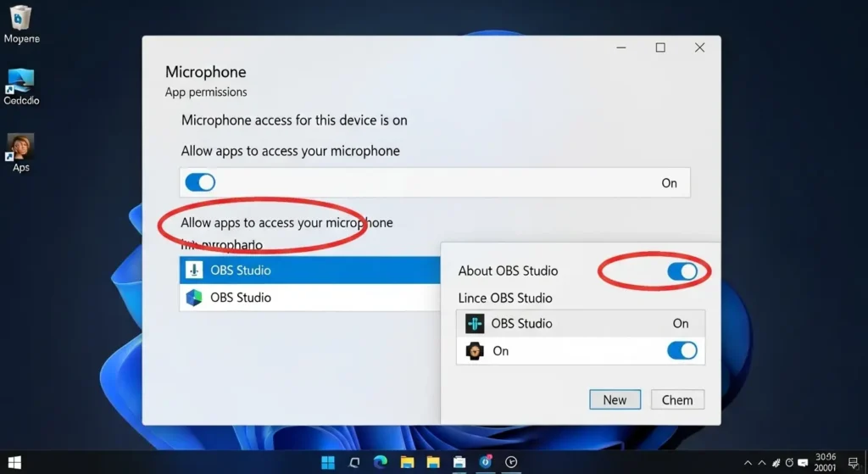Click the App permissions subtitle
868x474 pixels.
point(206,92)
